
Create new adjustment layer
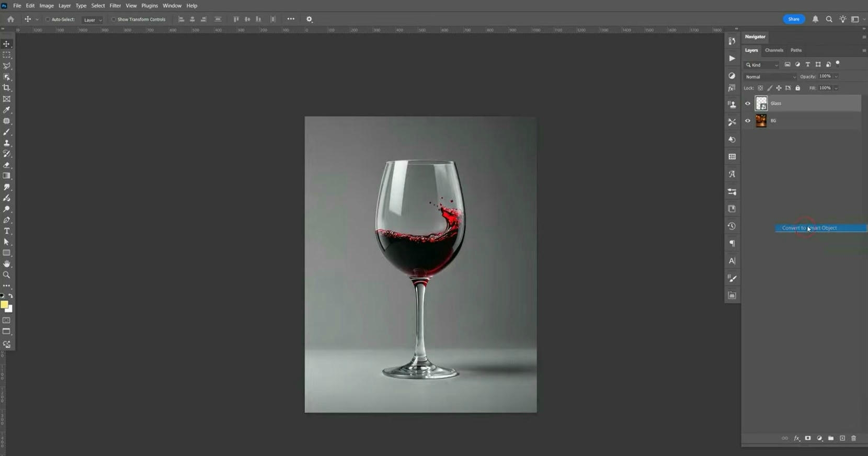pos(819,438)
